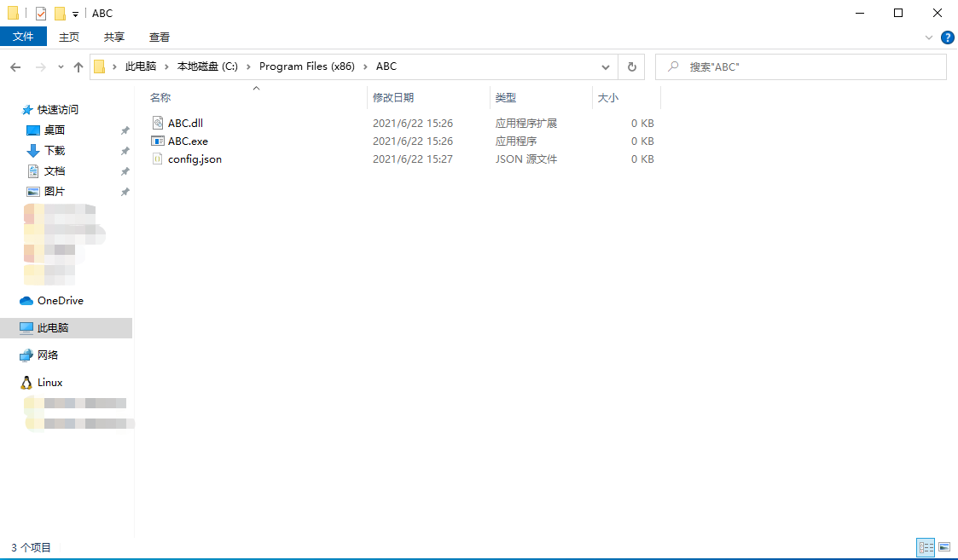Screen dimensions: 958x560
Task: Expand the ribbon with the chevron
Action: pyautogui.click(x=929, y=38)
